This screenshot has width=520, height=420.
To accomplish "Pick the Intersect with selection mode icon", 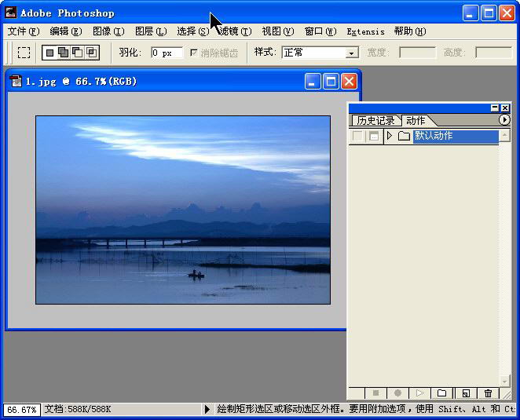I will pyautogui.click(x=92, y=53).
